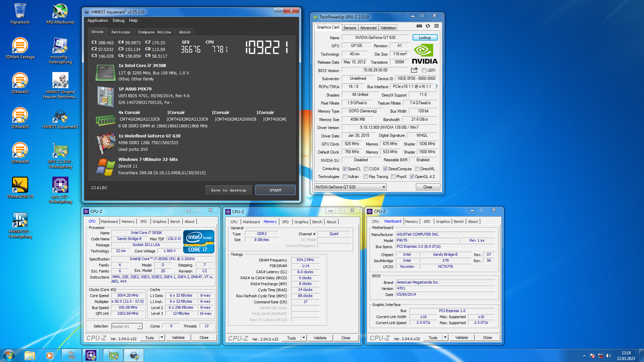Click Lookup button in GPU-Z
Screen dimensions: 644x362
pos(425,38)
